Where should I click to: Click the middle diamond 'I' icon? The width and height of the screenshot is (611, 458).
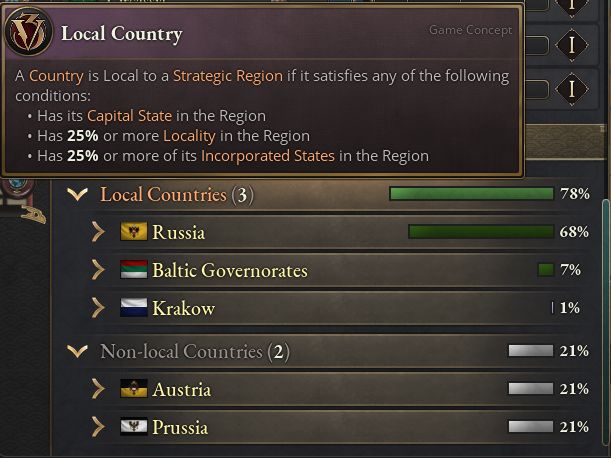click(x=572, y=46)
